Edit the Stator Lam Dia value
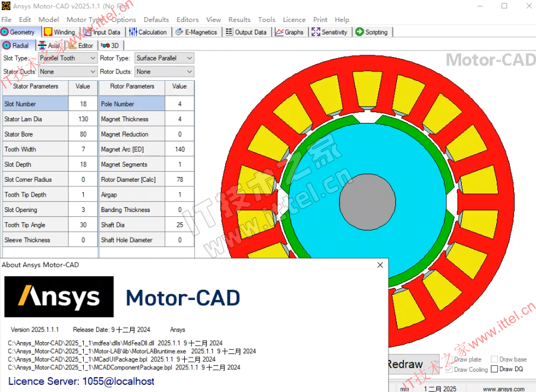536x392 pixels. [83, 119]
